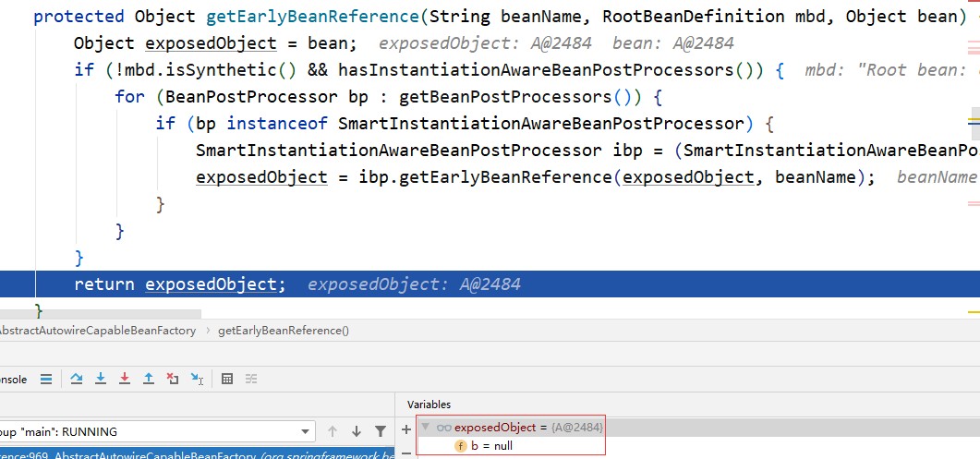Open the Evaluate Expression calculator icon
The height and width of the screenshot is (459, 980).
tap(227, 379)
